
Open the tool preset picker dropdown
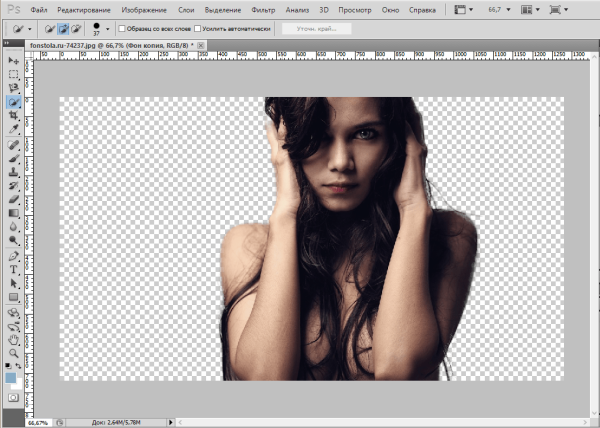(x=29, y=29)
